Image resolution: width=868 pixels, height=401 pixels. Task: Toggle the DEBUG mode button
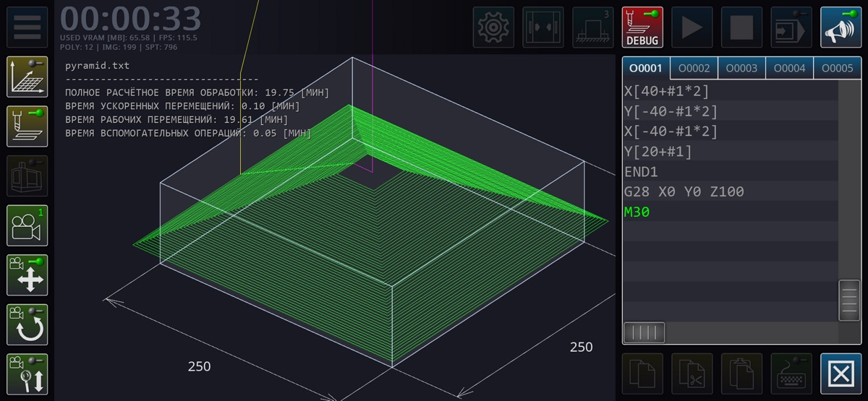642,27
